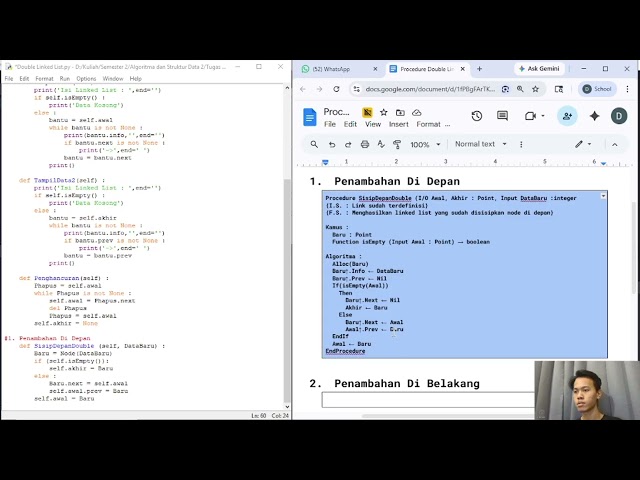Screen dimensions: 640x480
Task: Open the School profile button
Action: coord(597,89)
